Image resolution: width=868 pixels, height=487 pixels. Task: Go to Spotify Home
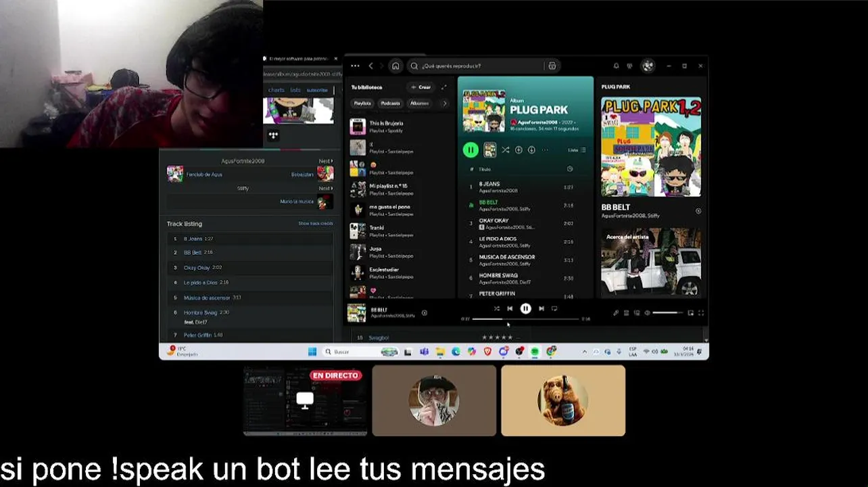pyautogui.click(x=395, y=66)
